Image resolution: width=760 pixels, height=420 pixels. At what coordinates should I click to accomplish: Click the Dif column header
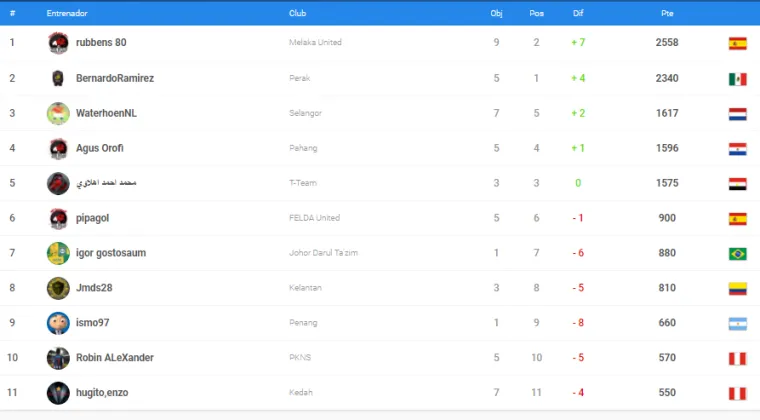click(x=578, y=13)
